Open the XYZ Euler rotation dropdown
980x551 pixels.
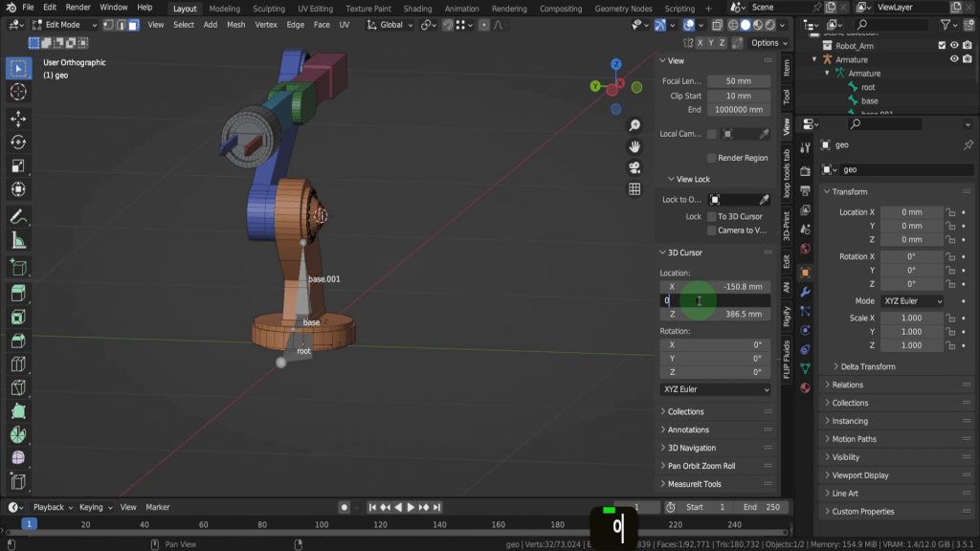tap(715, 389)
